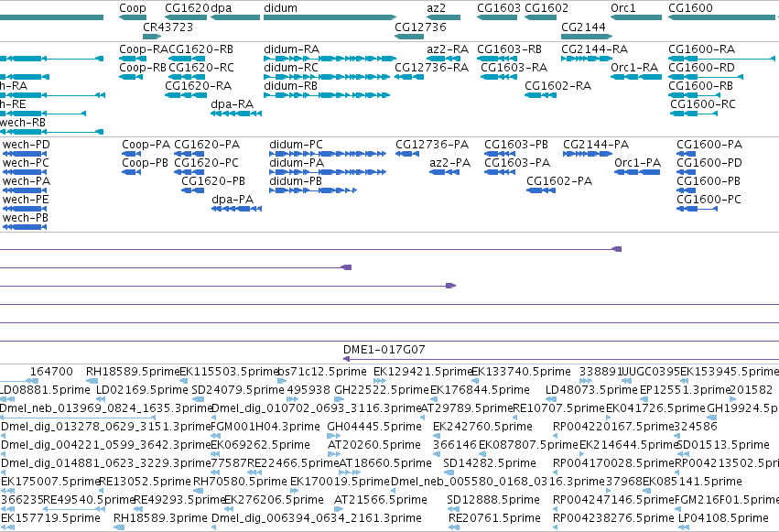Select the didum gene bar
This screenshot has height=532, width=779.
tap(330, 17)
